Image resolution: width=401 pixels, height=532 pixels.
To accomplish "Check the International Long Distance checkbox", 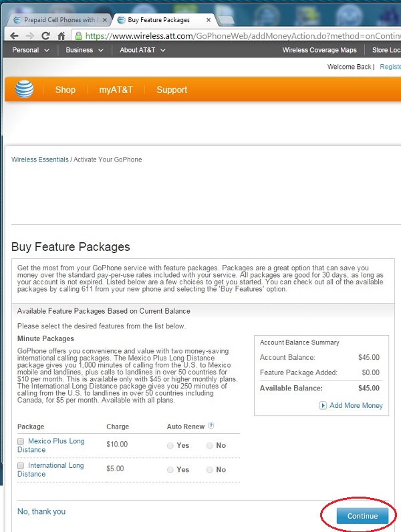I will 21,465.
